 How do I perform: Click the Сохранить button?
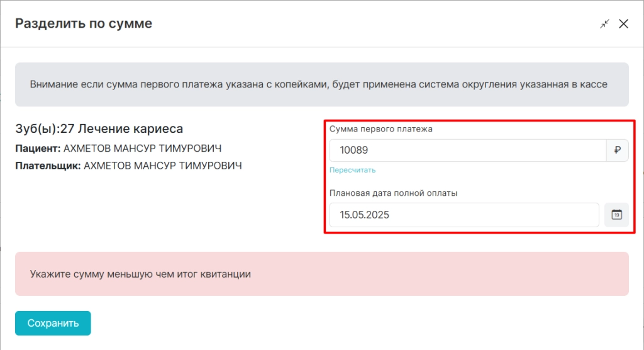click(x=53, y=324)
